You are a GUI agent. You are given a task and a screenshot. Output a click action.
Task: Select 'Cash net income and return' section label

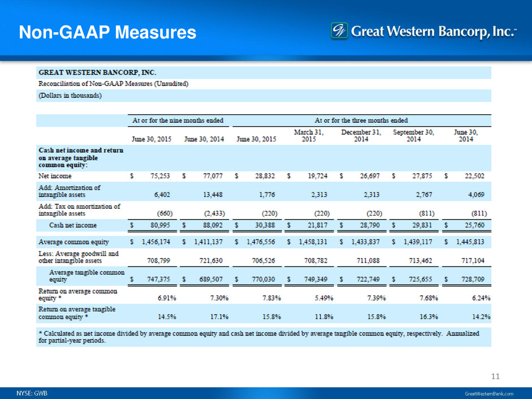(81, 158)
